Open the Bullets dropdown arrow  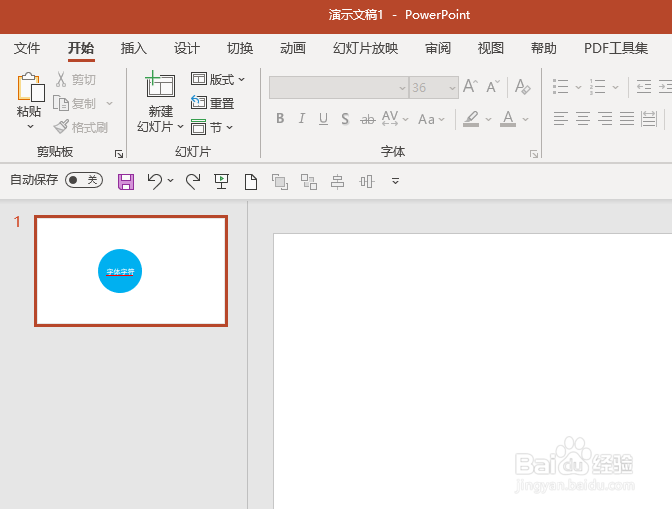click(578, 87)
